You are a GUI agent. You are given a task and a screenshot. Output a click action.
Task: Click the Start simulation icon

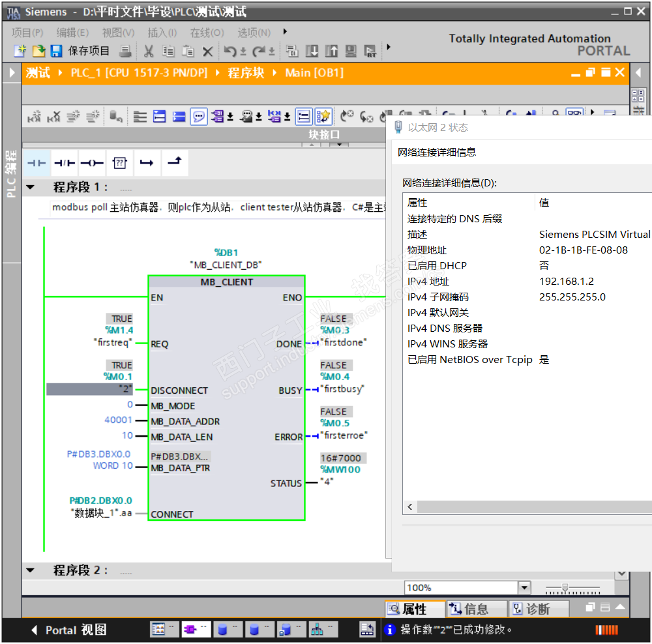(x=351, y=51)
